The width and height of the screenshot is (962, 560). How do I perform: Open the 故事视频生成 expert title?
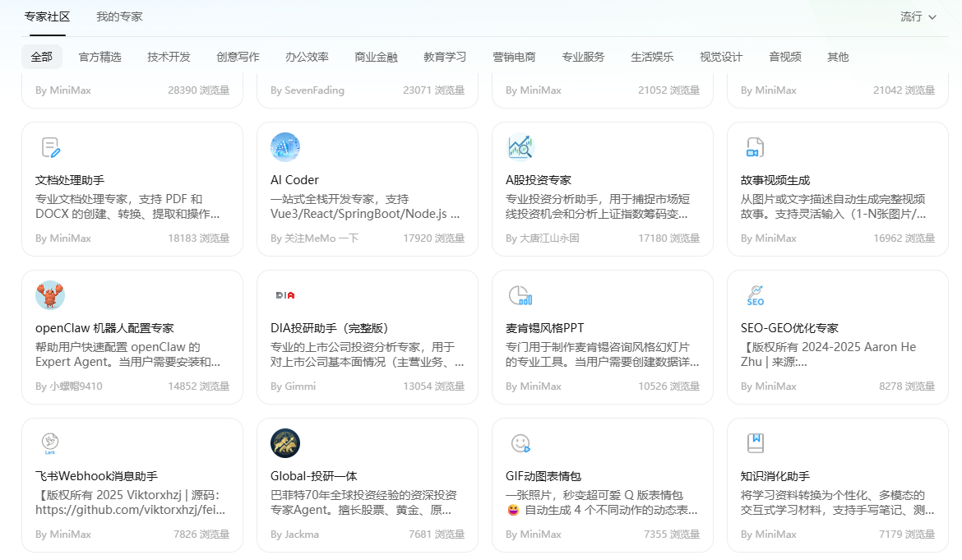click(775, 180)
